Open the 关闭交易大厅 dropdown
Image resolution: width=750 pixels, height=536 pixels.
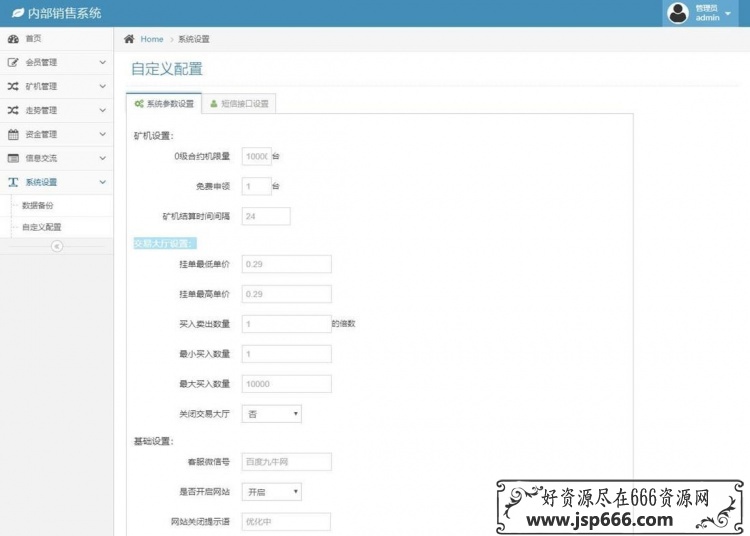[271, 413]
